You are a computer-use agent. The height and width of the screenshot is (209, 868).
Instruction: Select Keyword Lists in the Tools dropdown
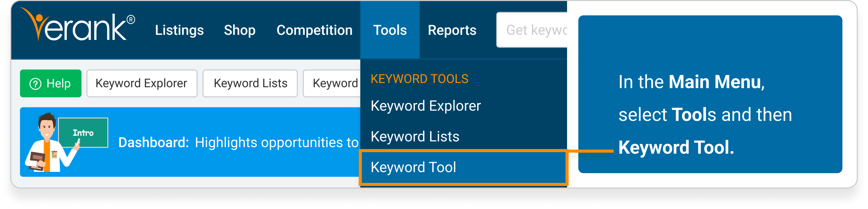415,137
